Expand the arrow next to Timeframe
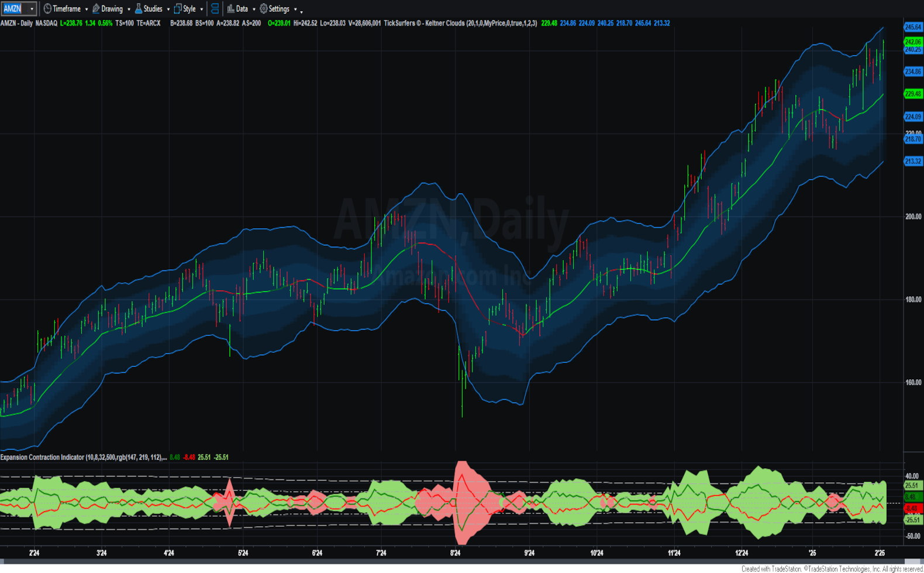 (x=87, y=9)
